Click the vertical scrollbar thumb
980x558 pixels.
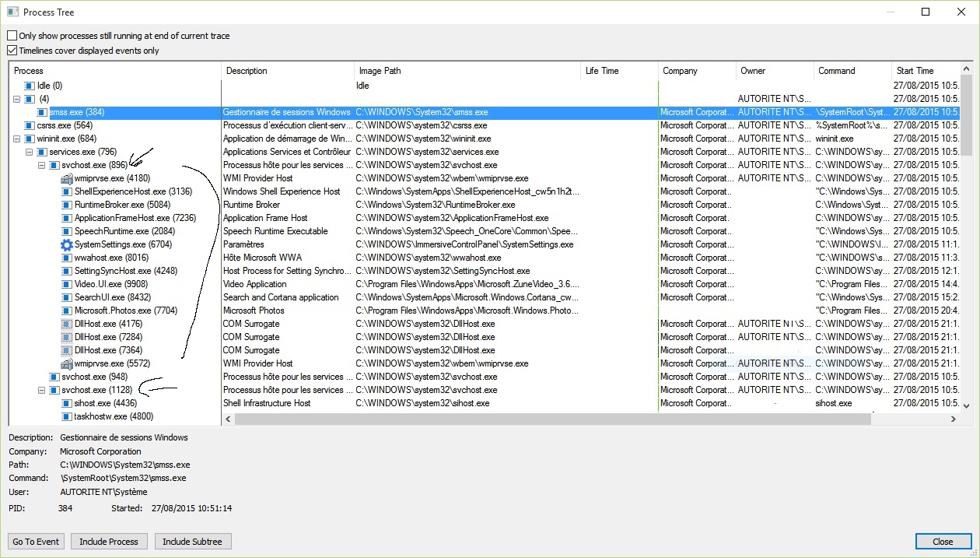[x=967, y=115]
